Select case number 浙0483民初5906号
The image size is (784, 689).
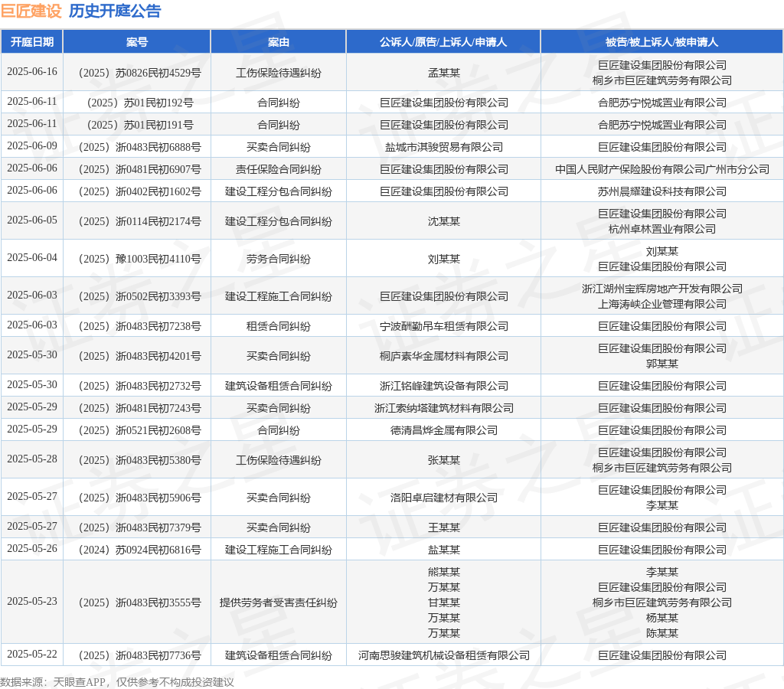click(x=140, y=498)
